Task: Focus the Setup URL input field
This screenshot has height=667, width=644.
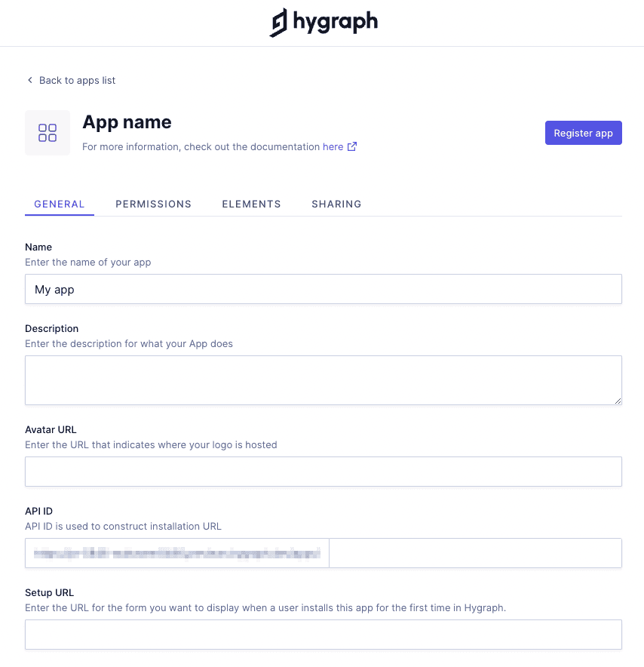Action: pos(323,635)
